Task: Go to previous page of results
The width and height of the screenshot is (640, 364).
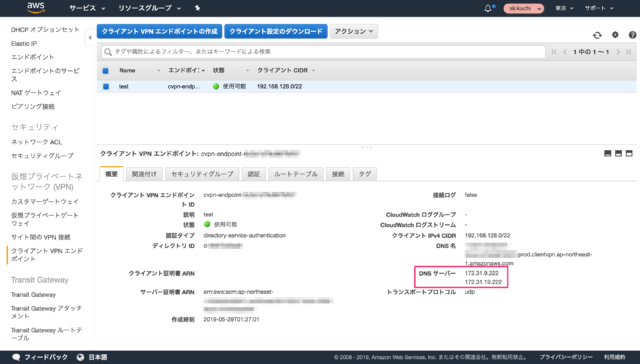Action: point(565,52)
